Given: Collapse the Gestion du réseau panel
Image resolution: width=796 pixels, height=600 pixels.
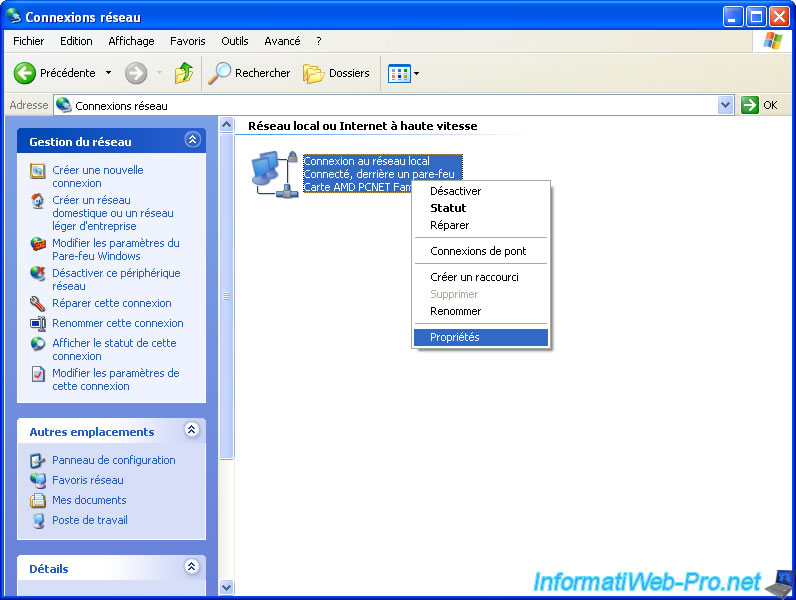Looking at the screenshot, I should [x=192, y=141].
